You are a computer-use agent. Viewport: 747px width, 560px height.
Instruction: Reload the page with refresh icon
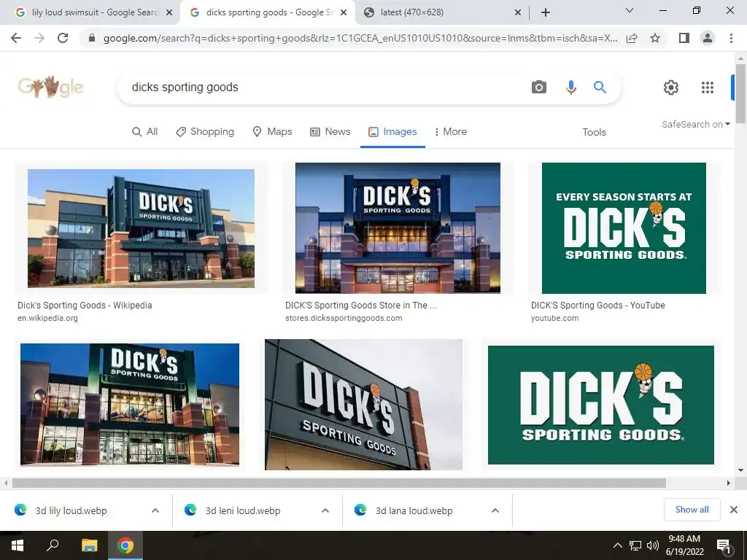(63, 38)
